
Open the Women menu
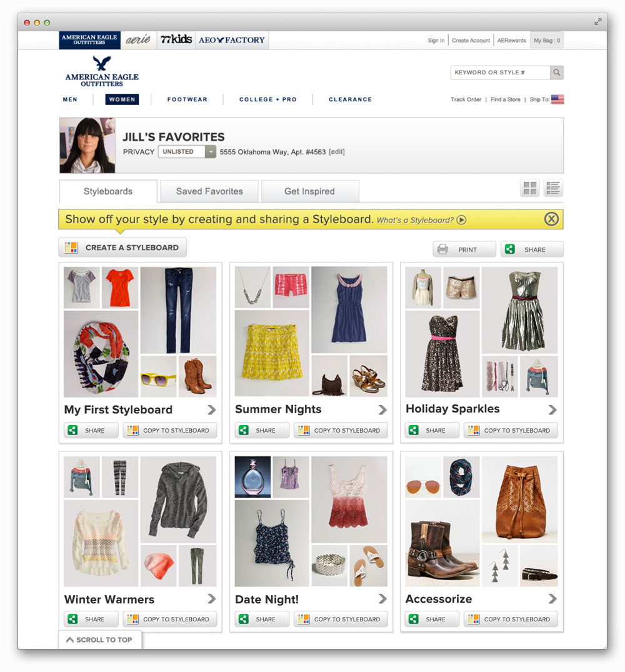(x=122, y=99)
